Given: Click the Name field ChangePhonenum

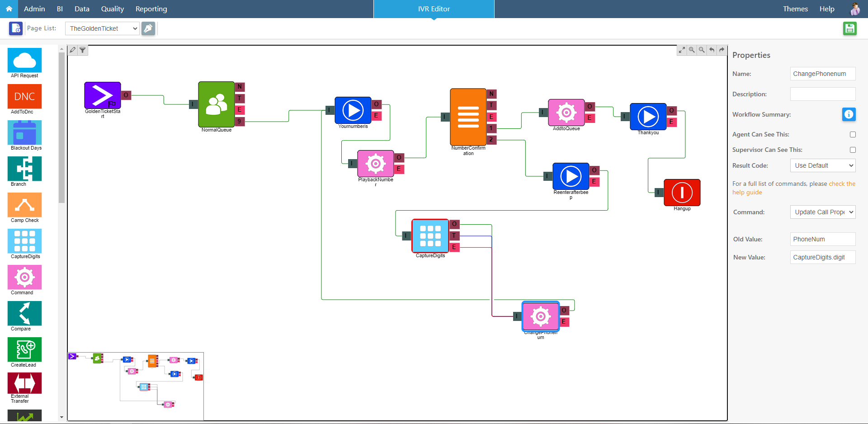Looking at the screenshot, I should tap(823, 74).
